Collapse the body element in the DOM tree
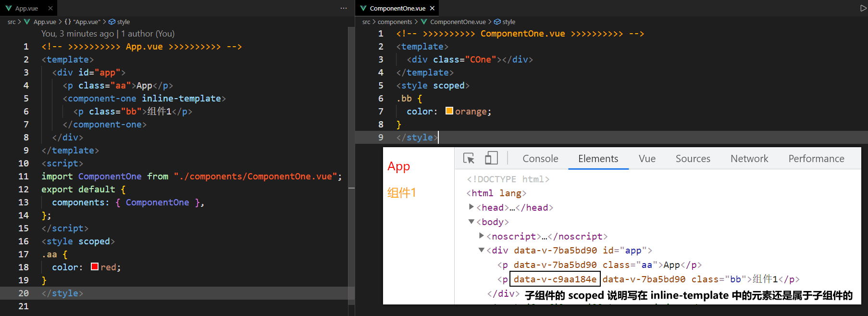Viewport: 868px width, 316px height. (x=471, y=222)
